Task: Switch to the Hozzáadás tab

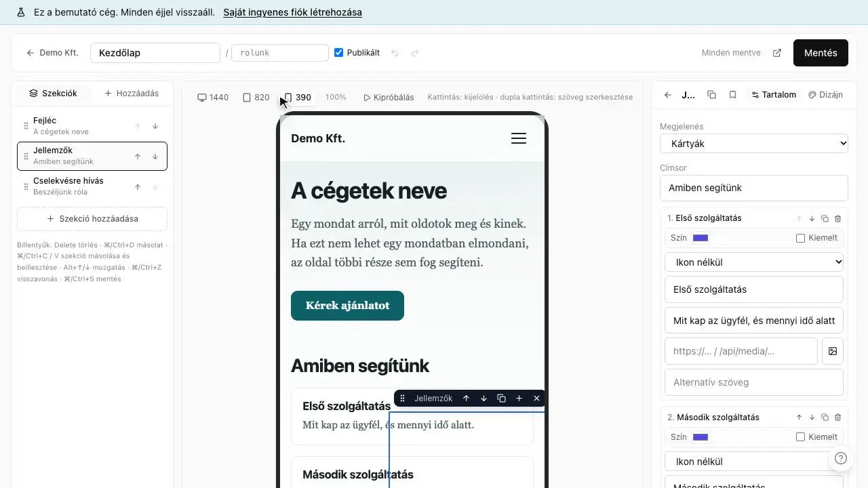Action: tap(132, 94)
